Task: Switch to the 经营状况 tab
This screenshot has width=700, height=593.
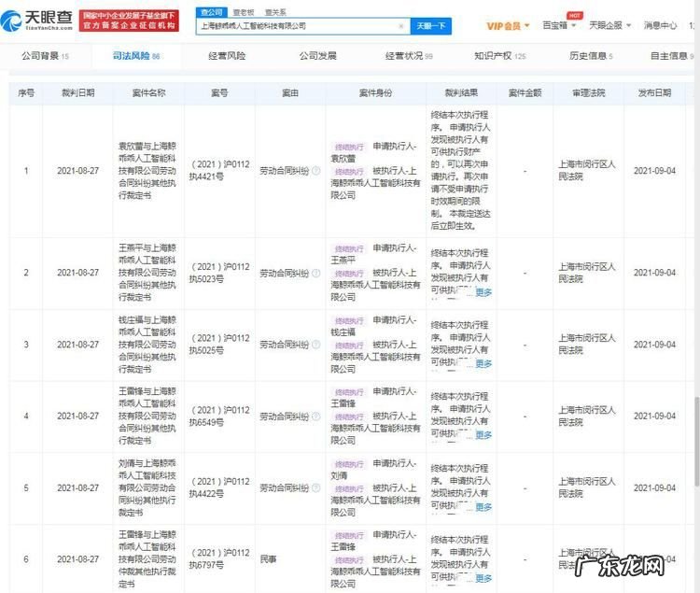Action: click(x=409, y=56)
